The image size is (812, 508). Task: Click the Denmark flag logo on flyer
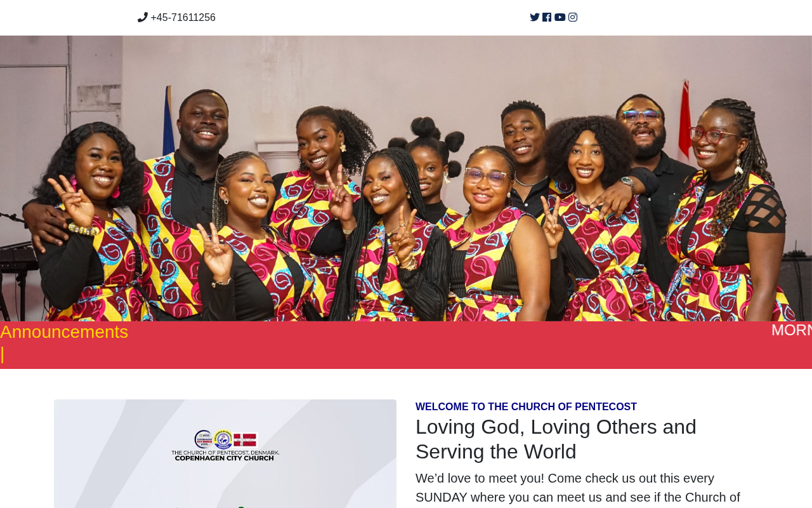pos(245,439)
